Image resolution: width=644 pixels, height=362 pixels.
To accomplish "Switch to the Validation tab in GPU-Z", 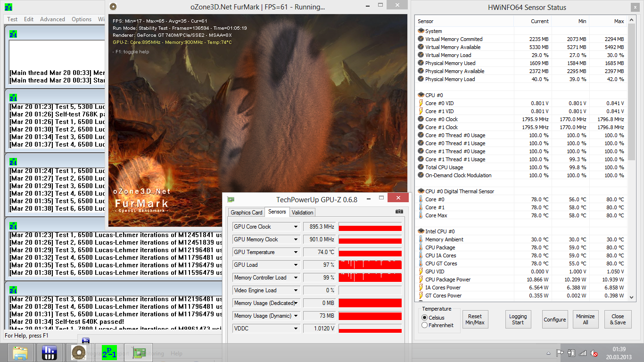I will tap(302, 213).
